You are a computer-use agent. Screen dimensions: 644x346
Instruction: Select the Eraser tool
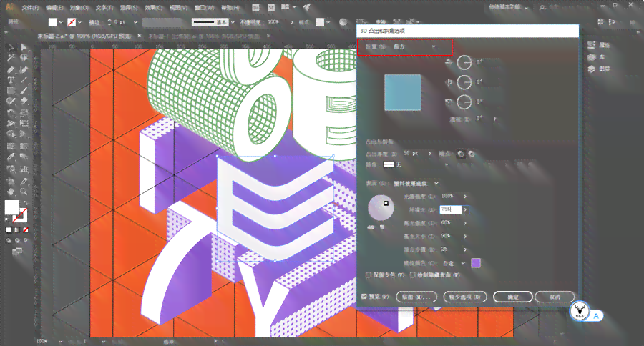click(24, 101)
